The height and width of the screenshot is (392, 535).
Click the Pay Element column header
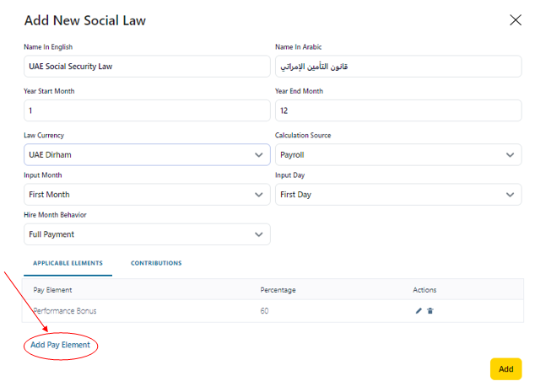pos(55,290)
